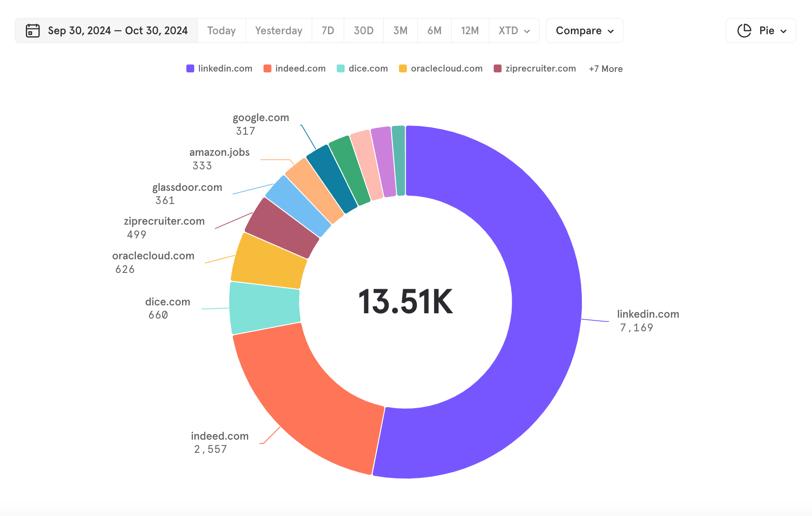This screenshot has height=516, width=812.
Task: Click the pie chart type icon
Action: coord(744,31)
